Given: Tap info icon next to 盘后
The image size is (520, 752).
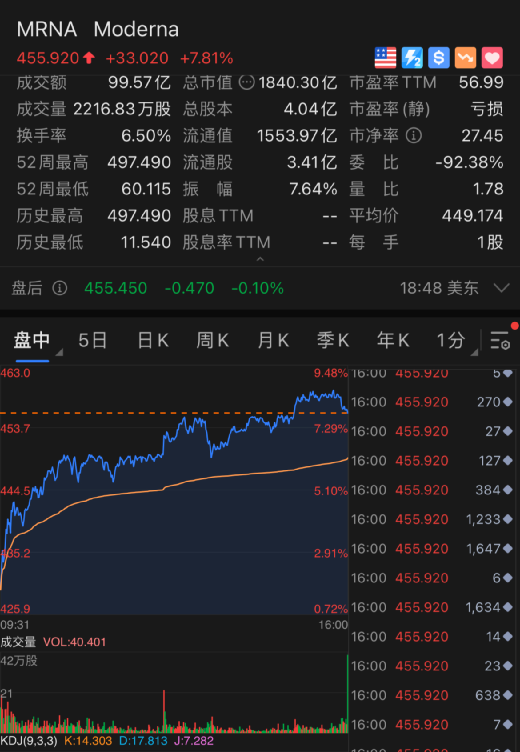Looking at the screenshot, I should tap(59, 288).
